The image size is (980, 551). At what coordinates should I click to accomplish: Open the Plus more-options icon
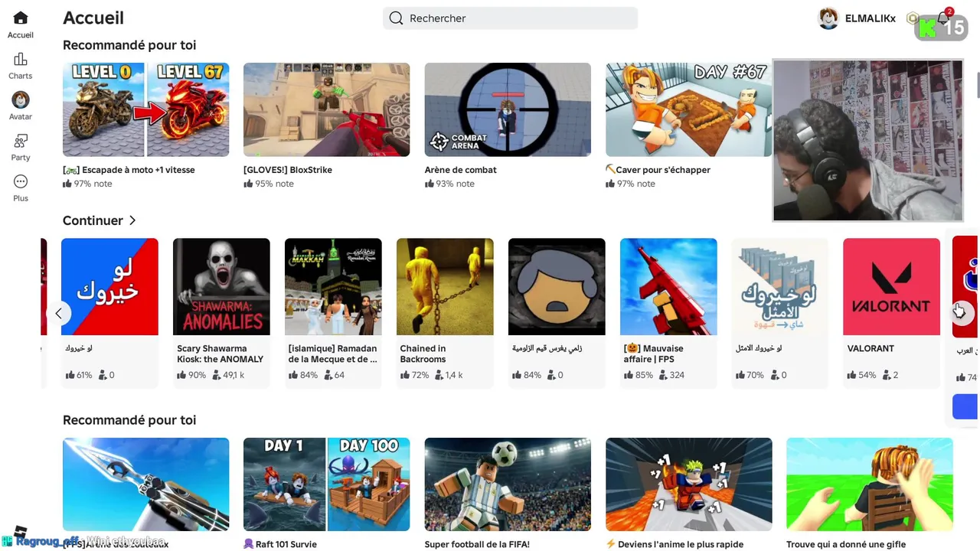[x=21, y=181]
